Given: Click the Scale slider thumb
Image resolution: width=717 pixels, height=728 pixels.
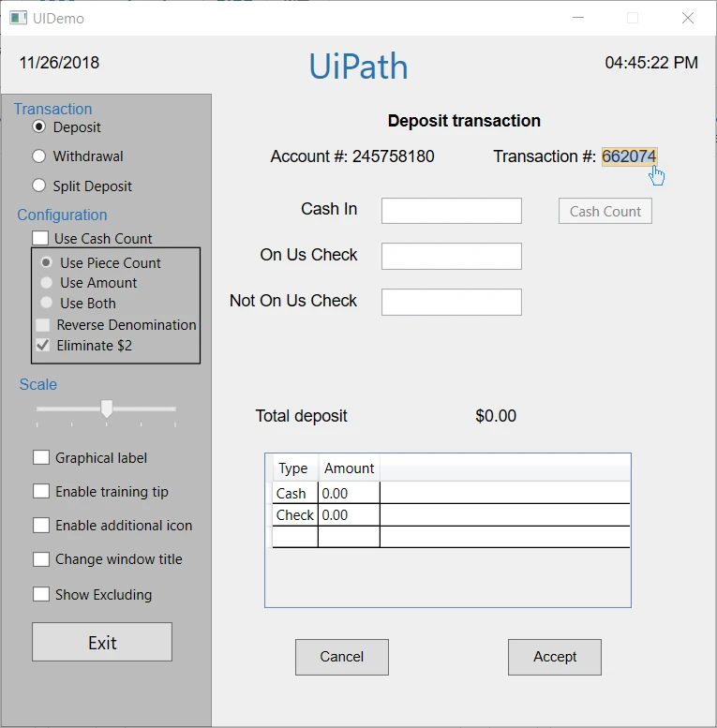Looking at the screenshot, I should point(107,409).
